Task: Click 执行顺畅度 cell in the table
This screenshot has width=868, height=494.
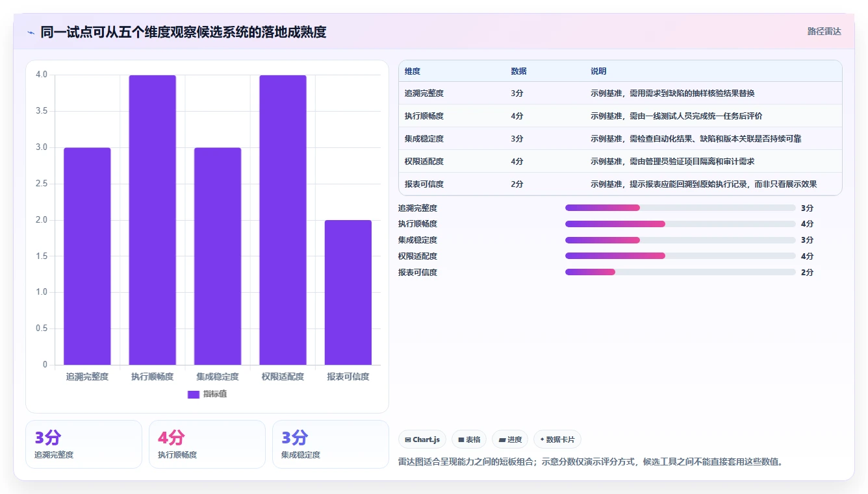Action: [x=424, y=116]
